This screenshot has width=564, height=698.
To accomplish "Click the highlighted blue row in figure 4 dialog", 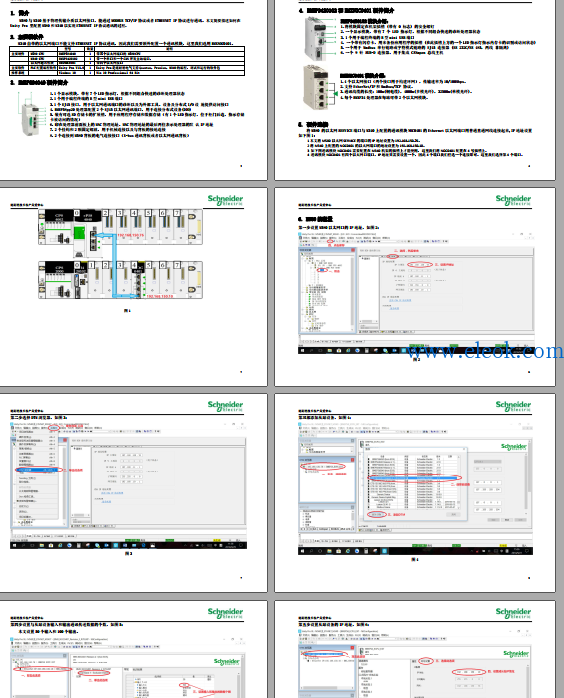I will click(x=413, y=478).
